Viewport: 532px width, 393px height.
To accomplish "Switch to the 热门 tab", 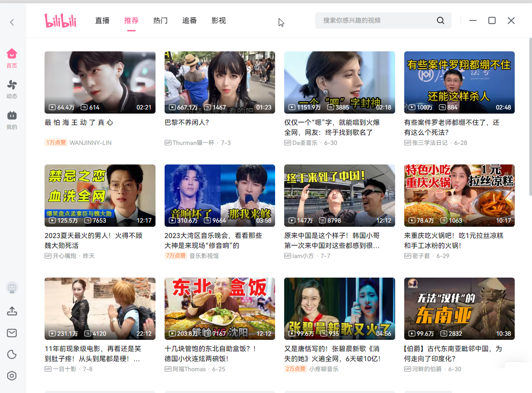I will pyautogui.click(x=160, y=20).
